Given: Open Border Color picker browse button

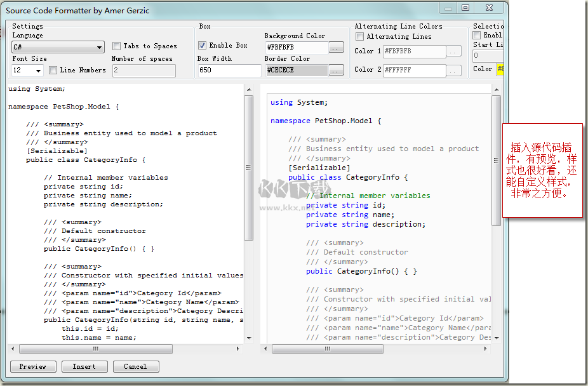Looking at the screenshot, I should pos(337,70).
